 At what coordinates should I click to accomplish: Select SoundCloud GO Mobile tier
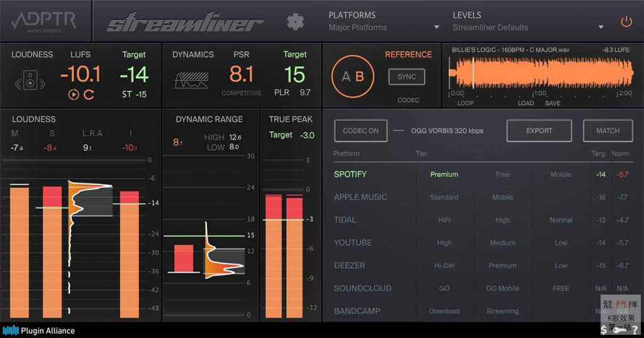point(502,289)
